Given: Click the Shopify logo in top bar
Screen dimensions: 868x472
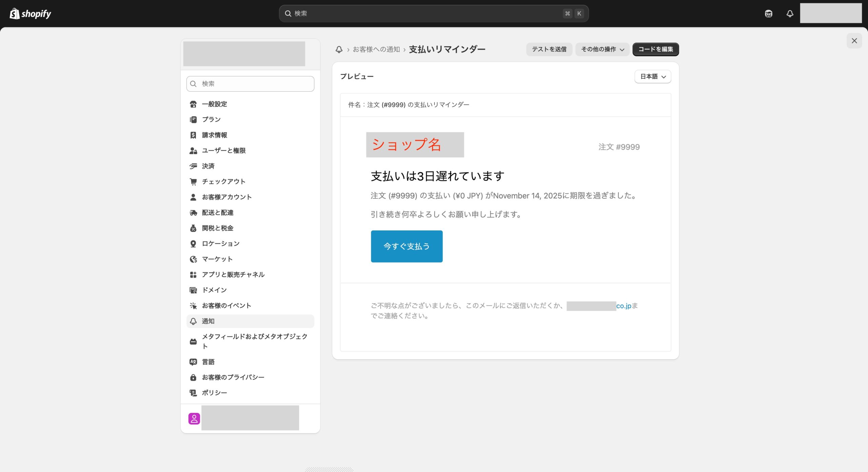Looking at the screenshot, I should click(30, 14).
